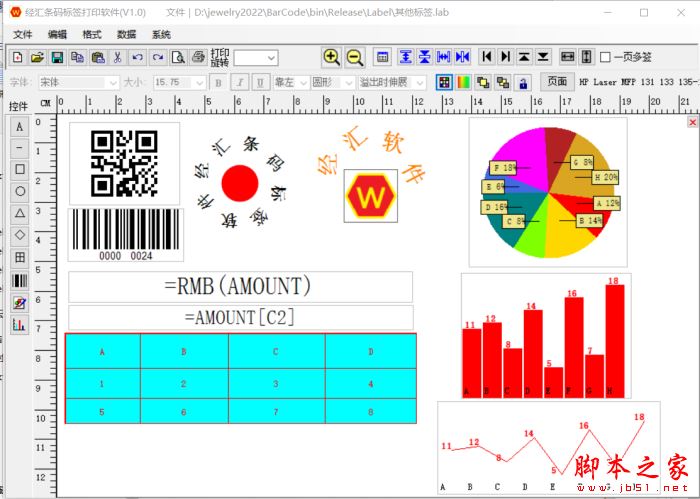Print the label

coord(198,57)
